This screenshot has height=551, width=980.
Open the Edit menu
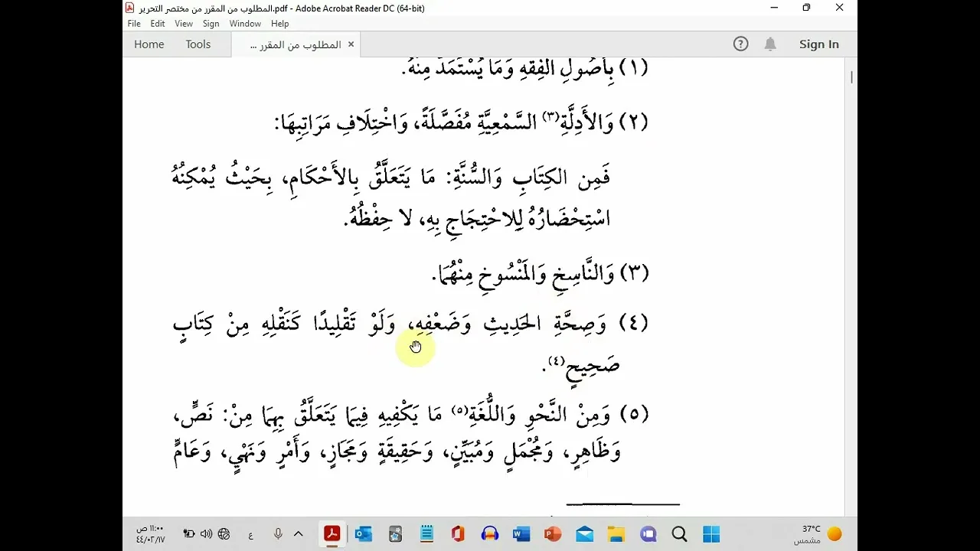point(158,24)
